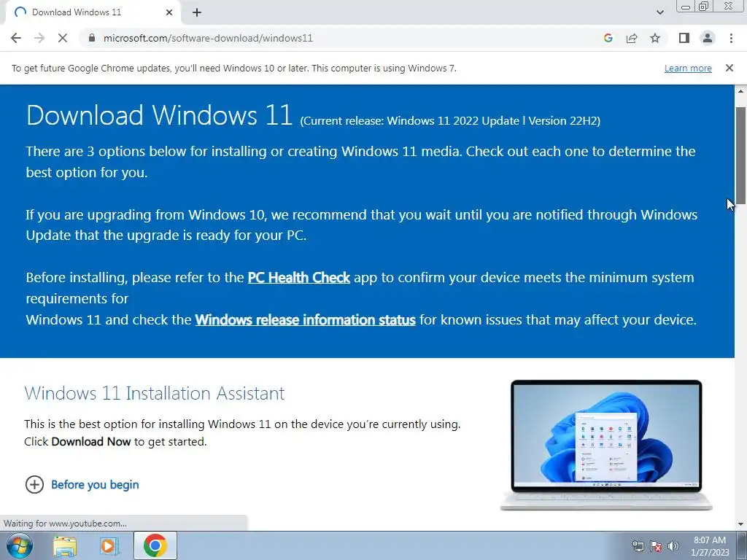Click the Chrome taskbar icon

click(155, 545)
